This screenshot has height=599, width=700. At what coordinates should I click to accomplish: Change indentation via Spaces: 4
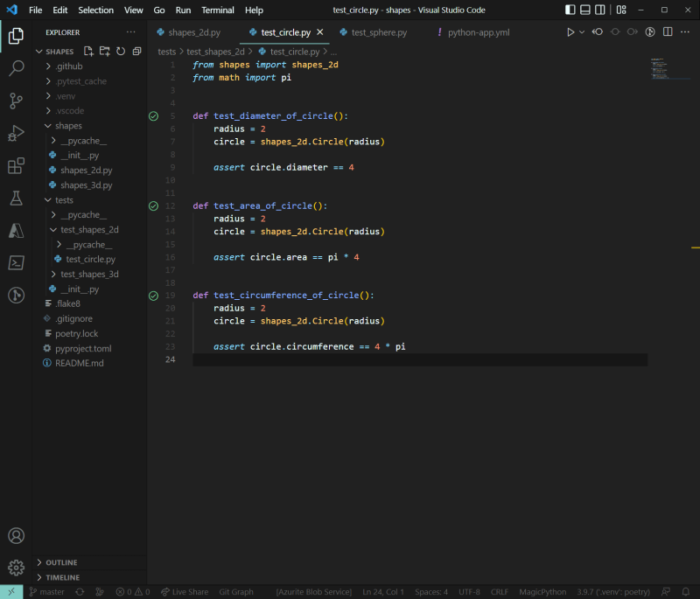click(431, 592)
